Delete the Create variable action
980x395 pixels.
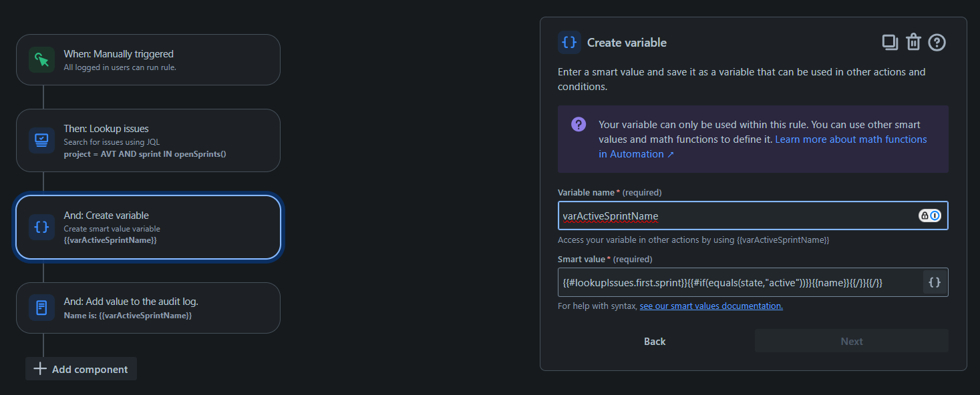click(913, 41)
